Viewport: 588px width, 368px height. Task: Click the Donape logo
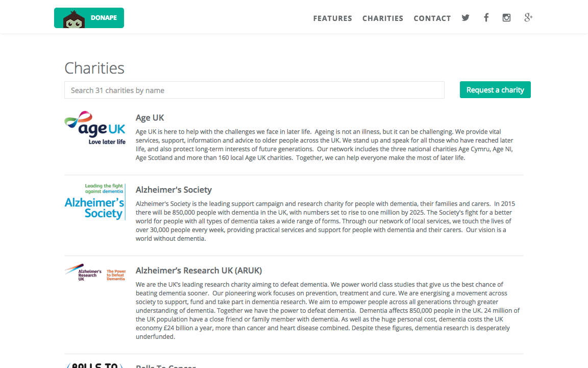coord(89,18)
